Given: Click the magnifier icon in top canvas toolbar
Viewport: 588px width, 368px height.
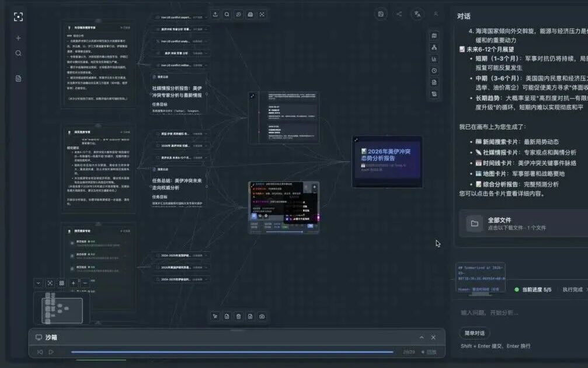Looking at the screenshot, I should (227, 14).
